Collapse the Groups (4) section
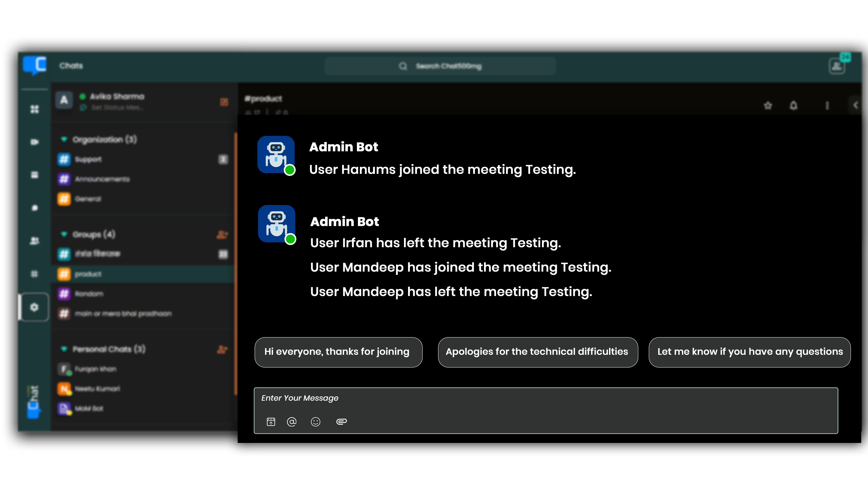Screen dimensions: 868x488 click(64, 234)
